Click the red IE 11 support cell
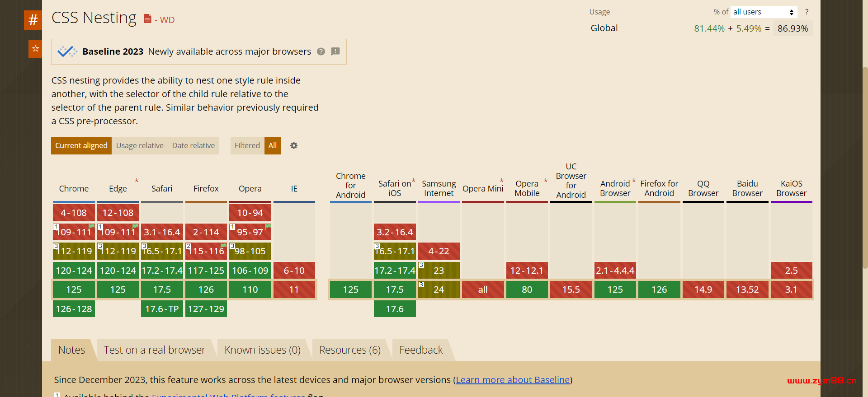This screenshot has width=868, height=397. 294,290
